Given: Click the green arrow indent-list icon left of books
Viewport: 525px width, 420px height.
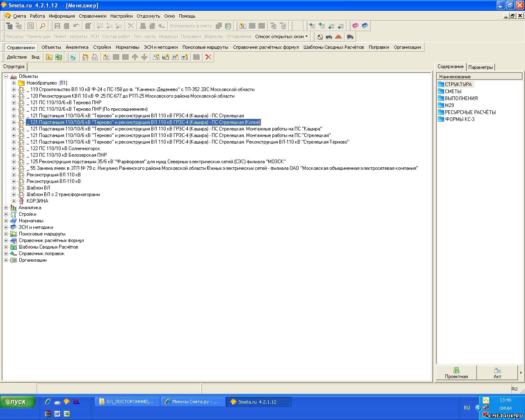Looking at the screenshot, I should click(x=340, y=26).
